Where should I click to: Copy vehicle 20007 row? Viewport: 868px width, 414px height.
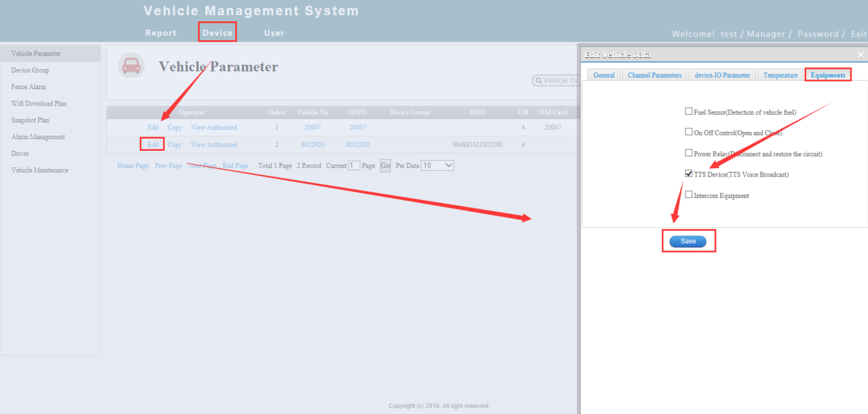pyautogui.click(x=175, y=128)
